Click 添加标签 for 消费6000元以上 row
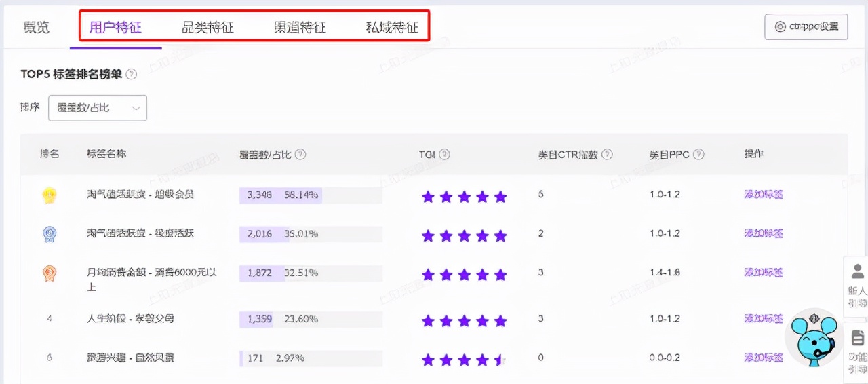The height and width of the screenshot is (384, 868). tap(764, 272)
